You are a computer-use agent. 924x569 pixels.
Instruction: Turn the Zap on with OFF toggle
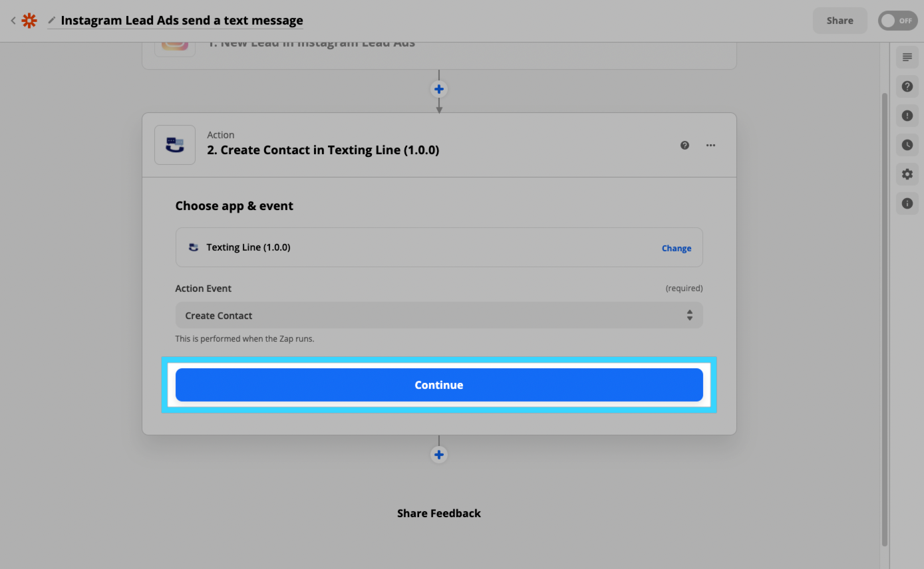[x=897, y=21]
